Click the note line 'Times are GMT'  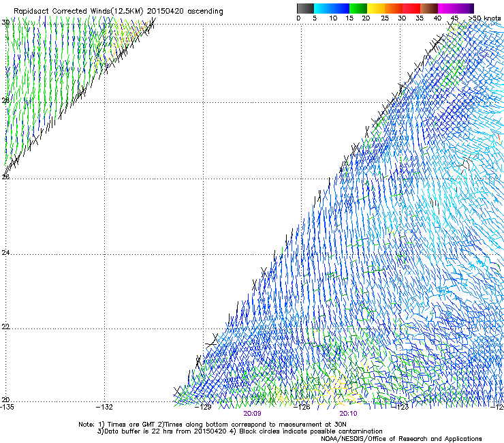coord(131,425)
